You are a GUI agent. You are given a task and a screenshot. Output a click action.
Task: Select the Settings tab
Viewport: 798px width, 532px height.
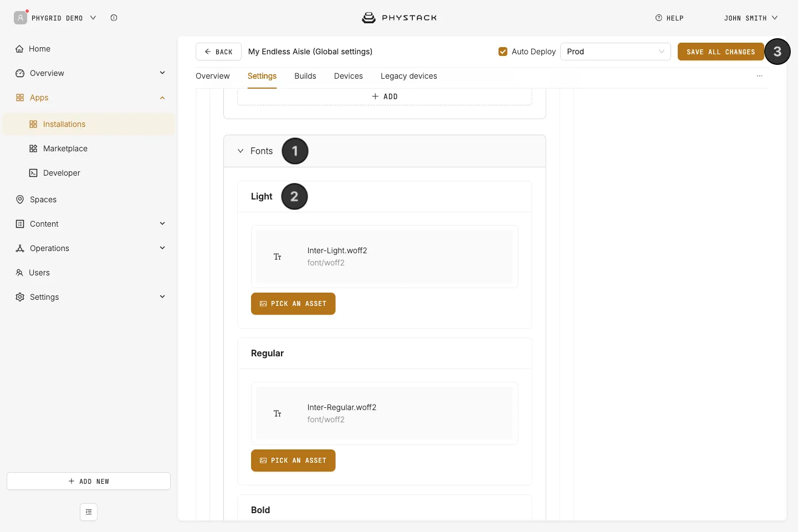(x=262, y=76)
